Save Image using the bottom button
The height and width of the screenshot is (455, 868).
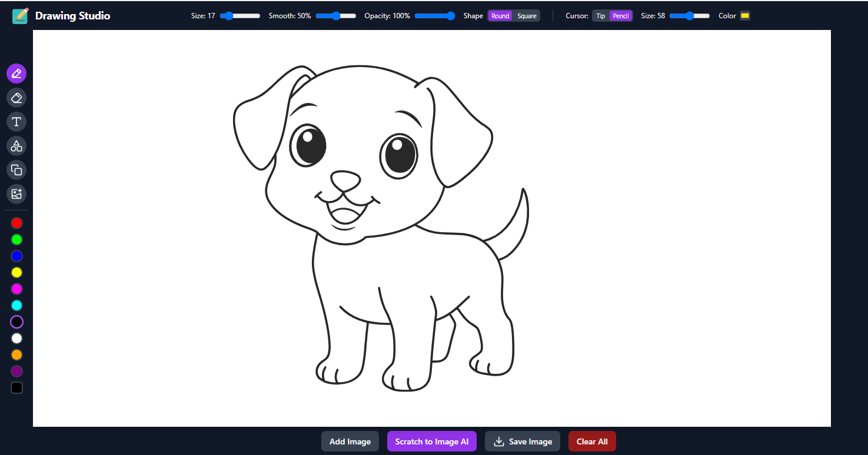point(523,441)
